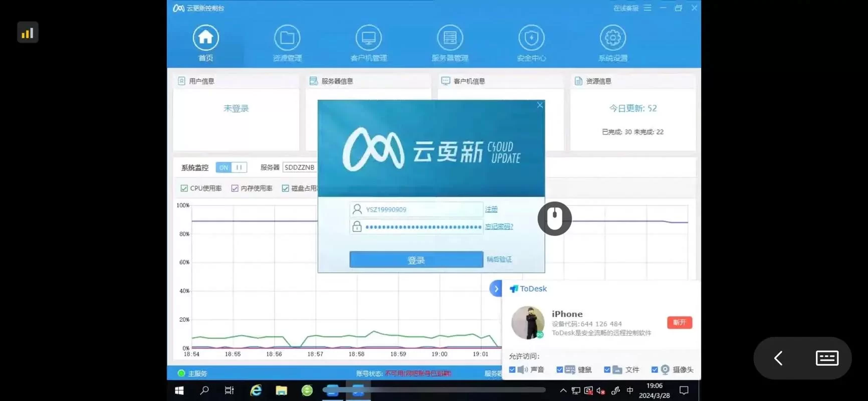Click the ToDesk logo in the panel

(528, 289)
